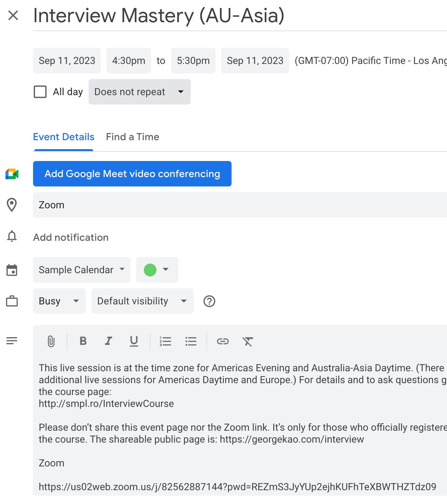Click the notification bell icon
The width and height of the screenshot is (447, 504).
coord(12,236)
